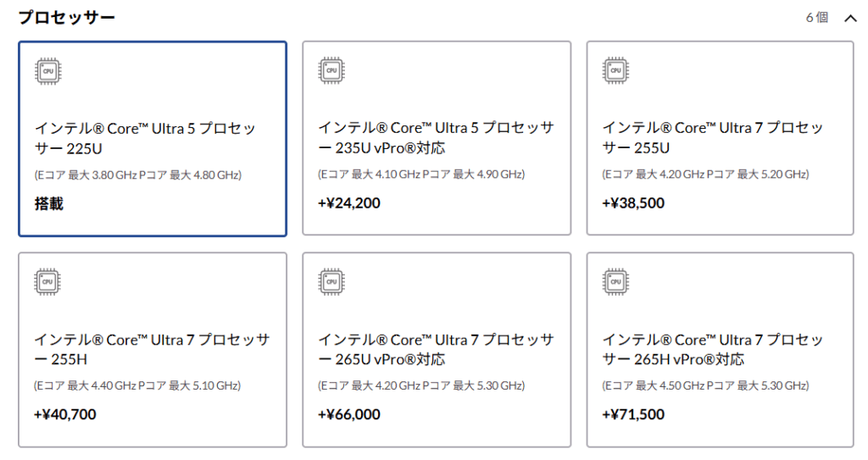This screenshot has height=460, width=868.
Task: Pick the Core Ultra 7 255U processor
Action: (x=720, y=139)
